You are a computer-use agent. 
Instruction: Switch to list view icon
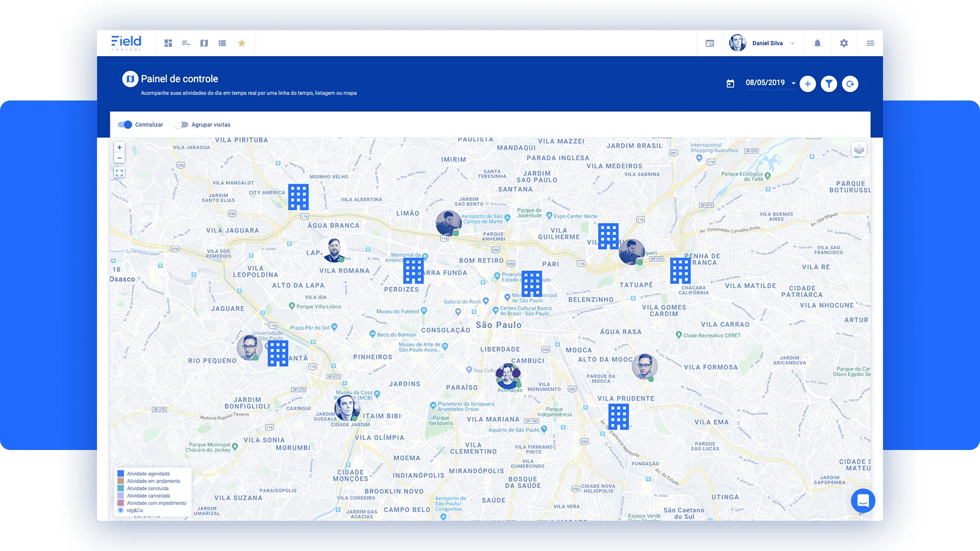(x=222, y=43)
